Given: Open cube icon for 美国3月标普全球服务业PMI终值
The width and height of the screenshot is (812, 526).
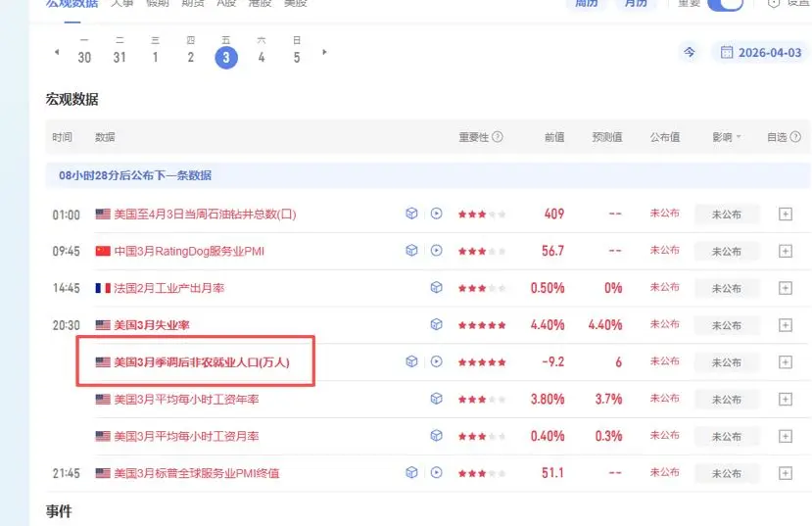Looking at the screenshot, I should click(411, 473).
